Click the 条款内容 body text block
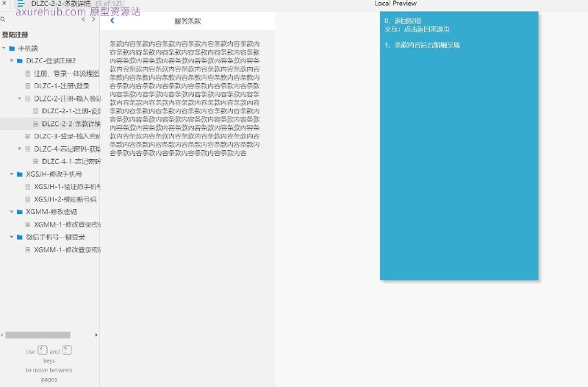588x387 pixels. (184, 99)
